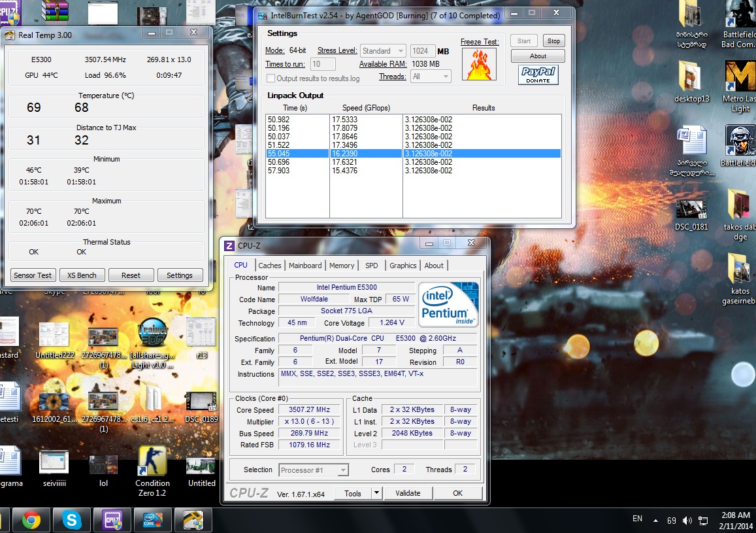The height and width of the screenshot is (533, 756).
Task: Click the Validate button in CPU-Z
Action: (408, 493)
